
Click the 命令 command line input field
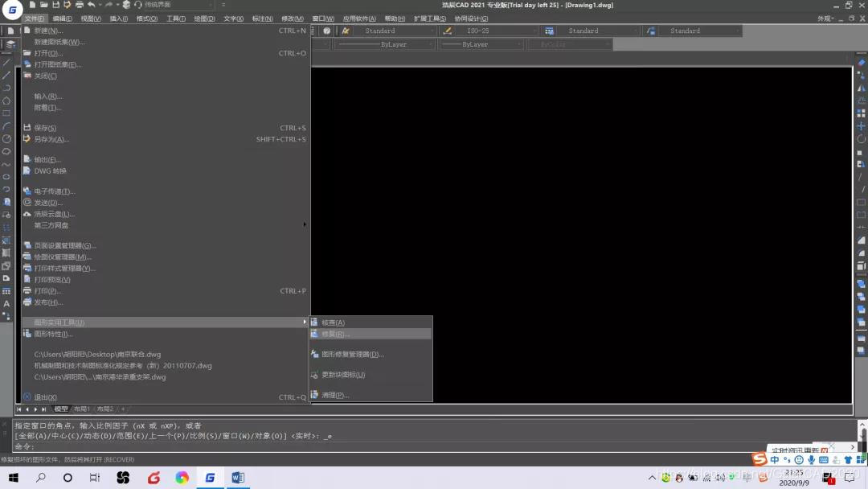click(435, 446)
